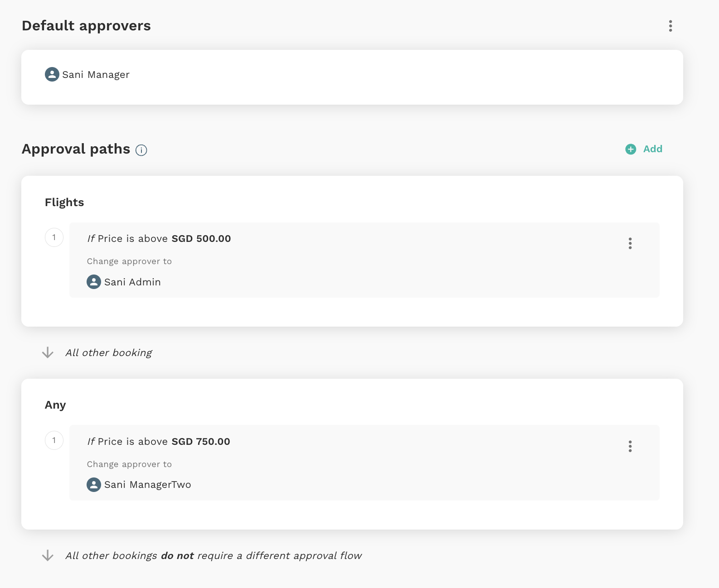
Task: Click the Sani ManagerTwo approver name
Action: [x=148, y=485]
